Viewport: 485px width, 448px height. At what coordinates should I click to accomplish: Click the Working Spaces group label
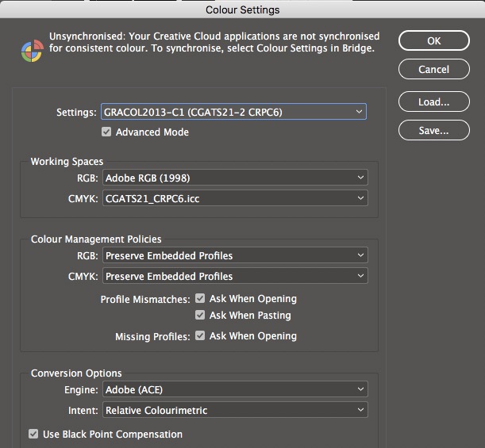(67, 162)
